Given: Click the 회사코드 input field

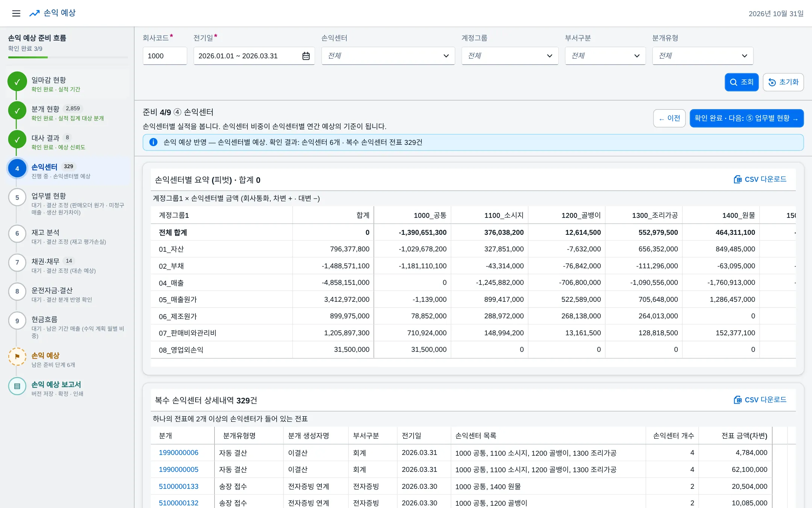Looking at the screenshot, I should 165,56.
